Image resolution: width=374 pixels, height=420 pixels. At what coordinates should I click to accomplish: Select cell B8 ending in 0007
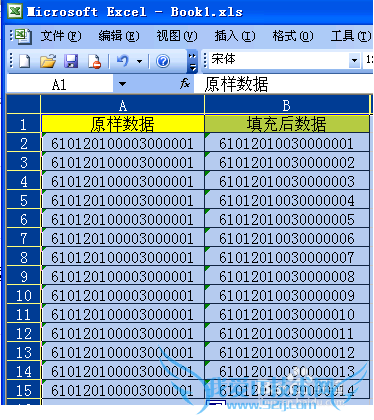click(287, 257)
